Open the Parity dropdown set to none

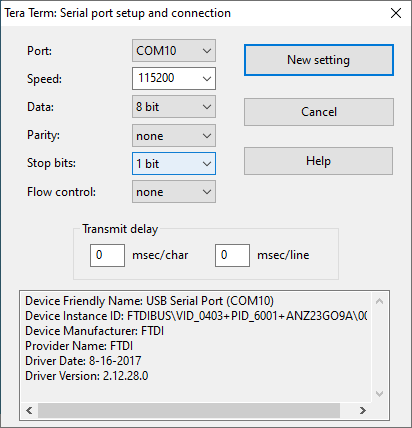[174, 136]
